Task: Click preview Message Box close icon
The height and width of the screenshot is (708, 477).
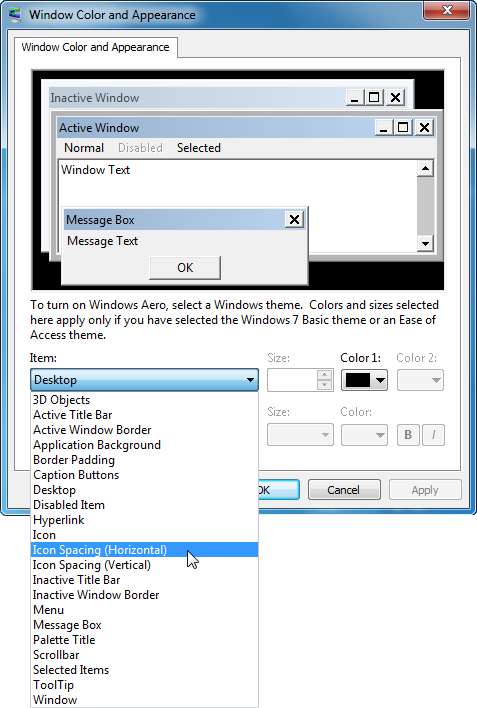Action: (x=295, y=220)
